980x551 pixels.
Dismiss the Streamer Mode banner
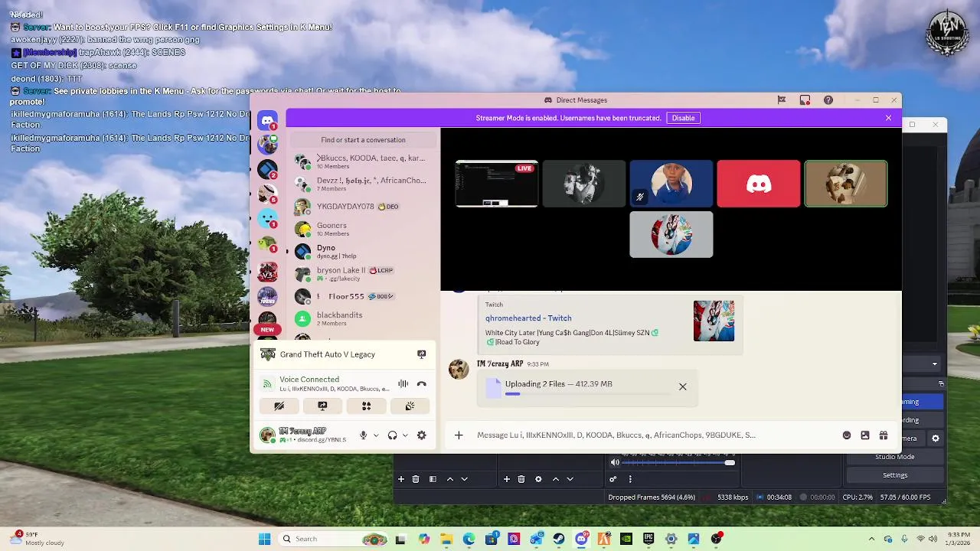coord(888,118)
